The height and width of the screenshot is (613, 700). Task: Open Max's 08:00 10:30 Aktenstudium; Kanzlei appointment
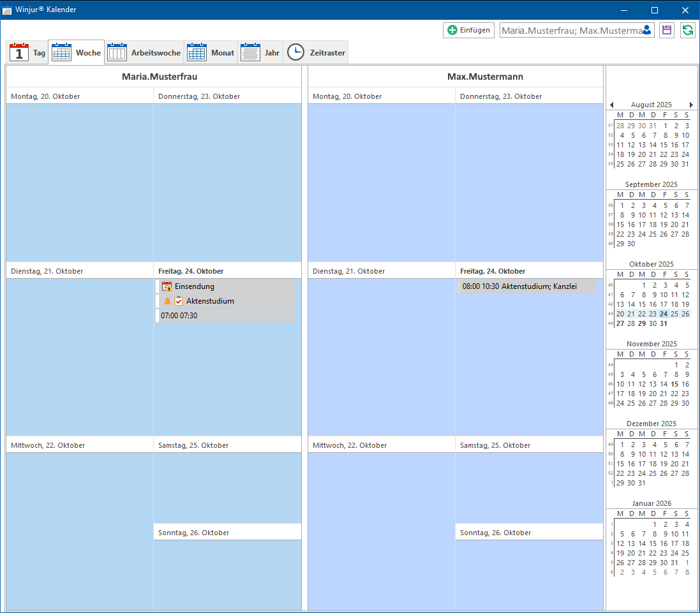coord(527,286)
